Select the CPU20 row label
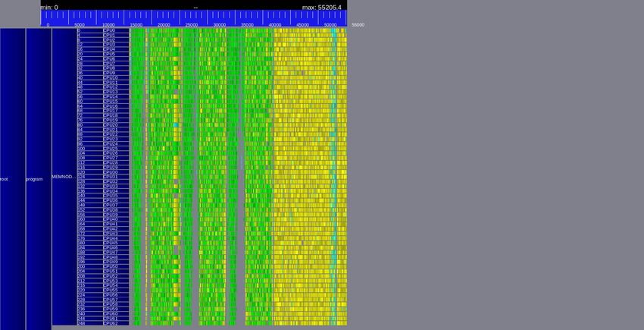644x330 pixels. [116, 124]
